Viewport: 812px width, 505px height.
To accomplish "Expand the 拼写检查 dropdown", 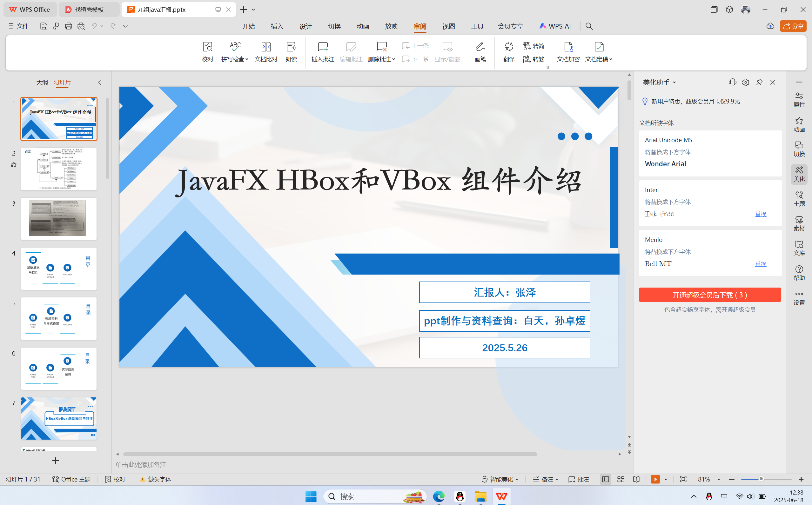I will (247, 59).
